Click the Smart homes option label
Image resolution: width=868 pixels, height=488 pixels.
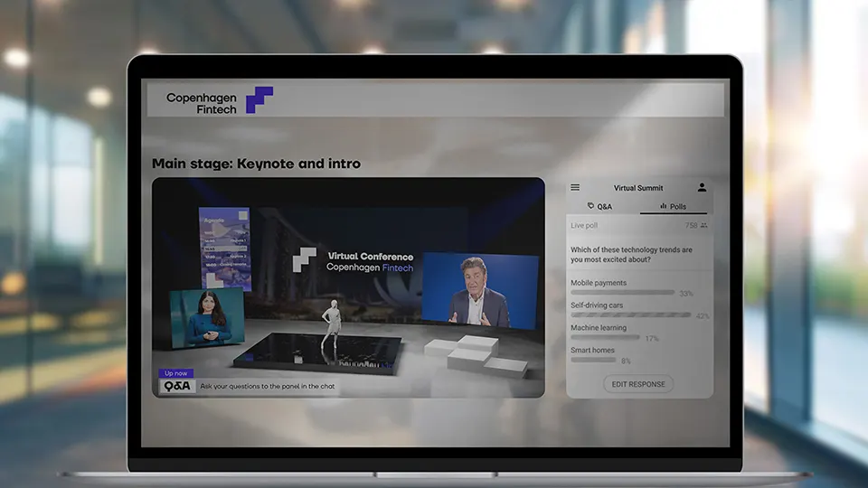pos(592,351)
